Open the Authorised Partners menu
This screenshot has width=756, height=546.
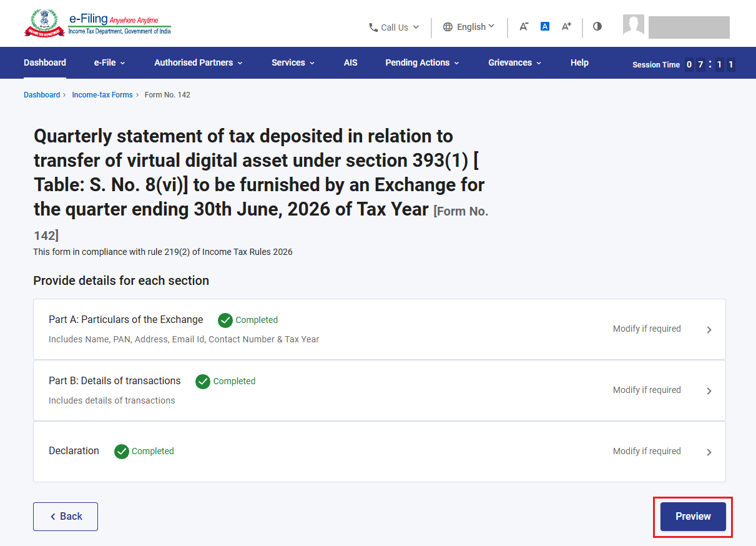[199, 62]
